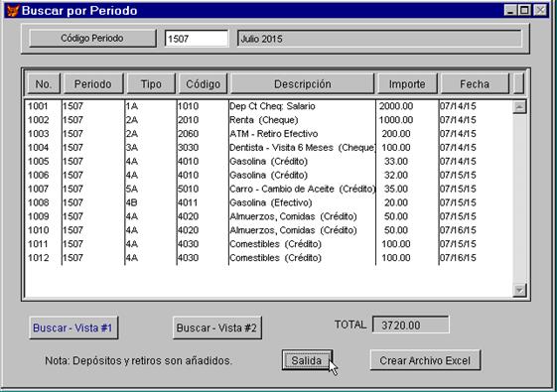Click the amount 2000.00

point(396,106)
